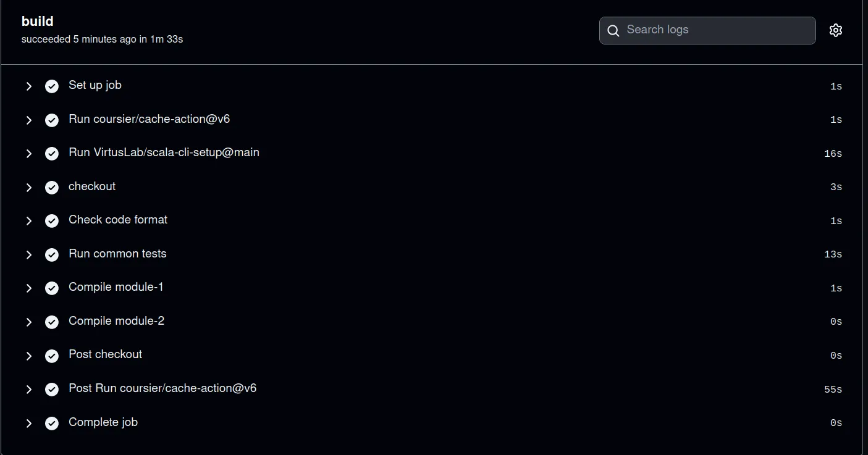This screenshot has width=868, height=455.
Task: Select 'Run coursier/cache-action@v6' step label
Action: (150, 119)
